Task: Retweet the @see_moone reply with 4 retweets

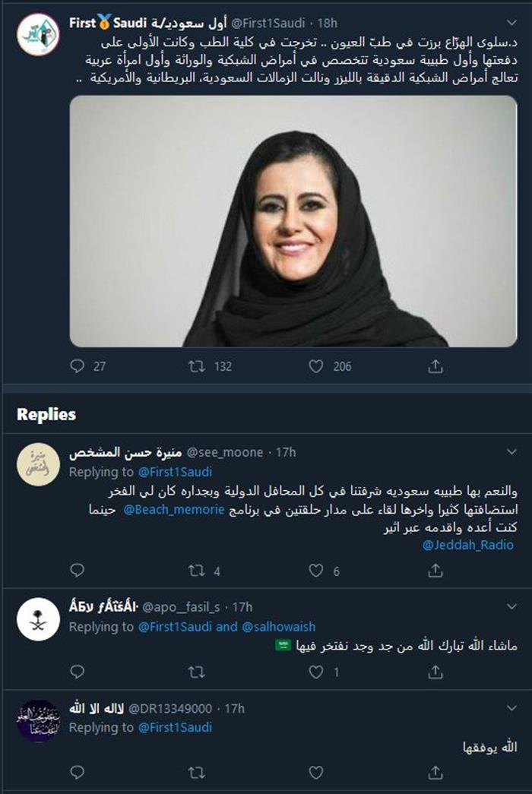Action: coord(197,571)
